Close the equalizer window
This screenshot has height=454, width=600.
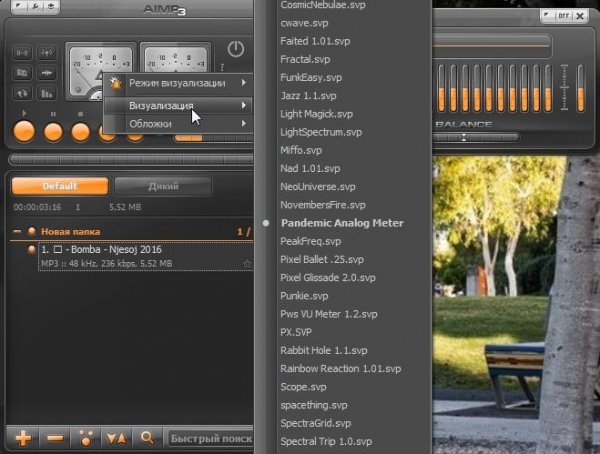click(580, 16)
